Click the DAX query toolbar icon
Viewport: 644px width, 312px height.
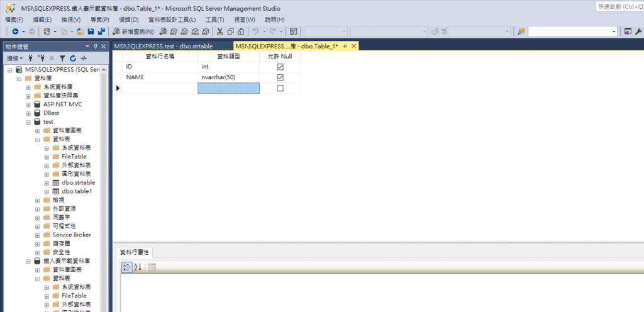tap(205, 31)
